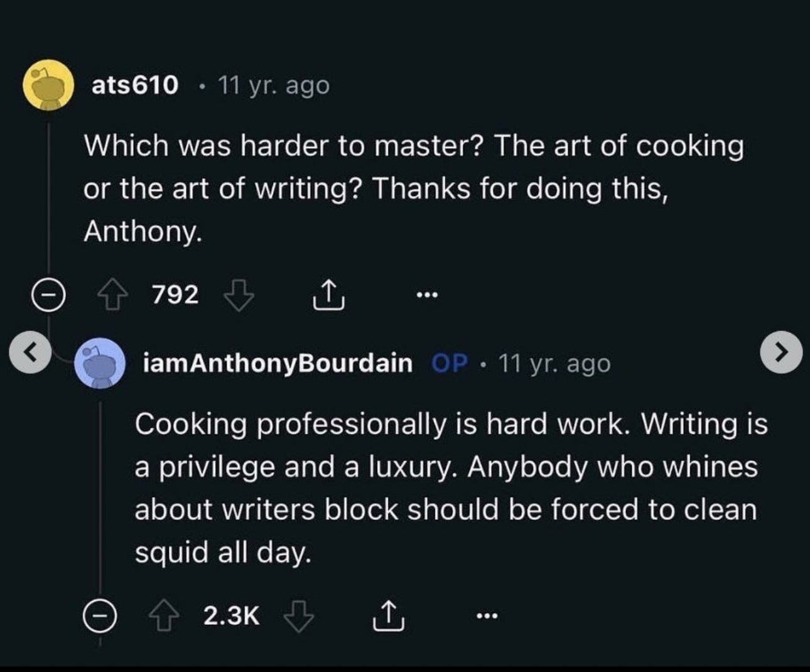The width and height of the screenshot is (810, 672).
Task: Open more options for iamAnthonyBourdain reply
Action: (x=487, y=616)
